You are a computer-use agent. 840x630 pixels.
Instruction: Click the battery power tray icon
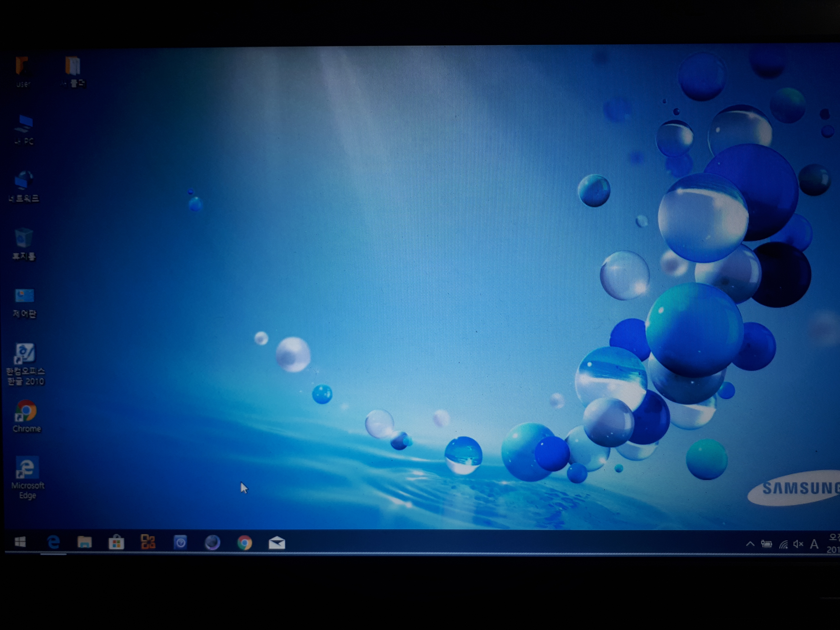tap(766, 544)
